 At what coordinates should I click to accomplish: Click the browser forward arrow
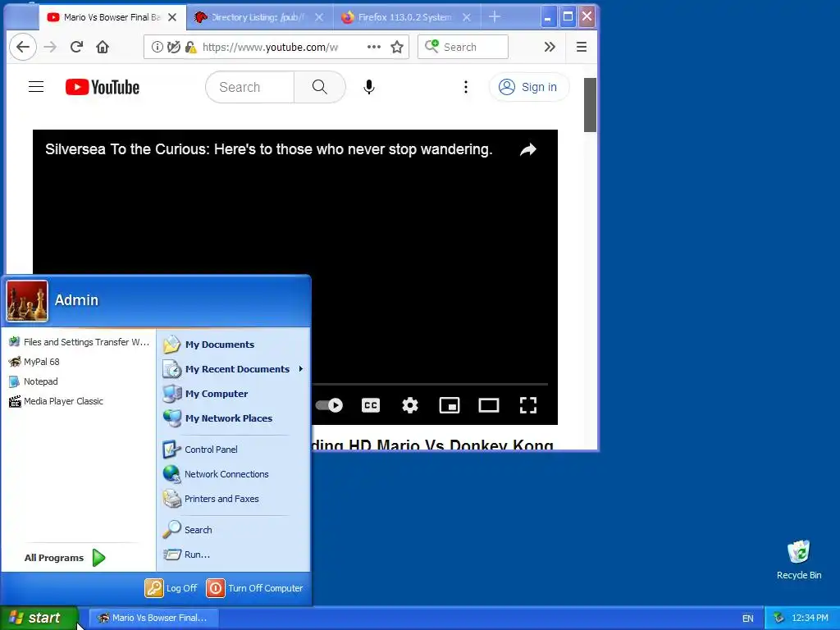pos(50,47)
